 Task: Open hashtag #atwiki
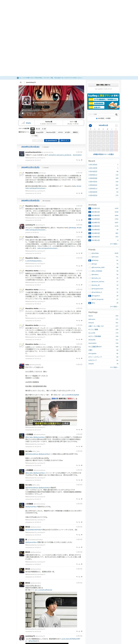(x=91, y=364)
